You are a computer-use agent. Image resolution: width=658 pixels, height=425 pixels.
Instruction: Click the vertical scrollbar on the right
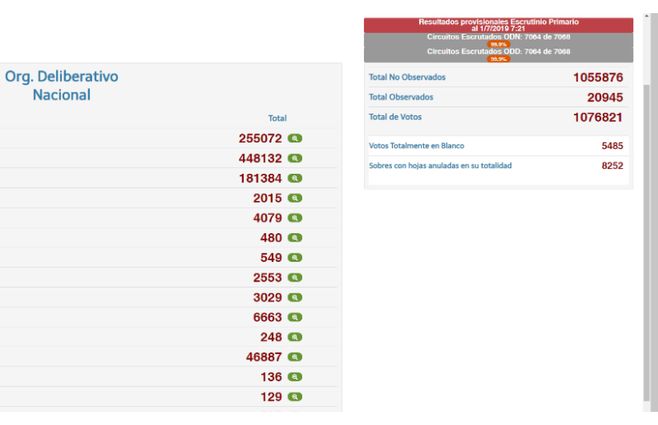[650, 200]
